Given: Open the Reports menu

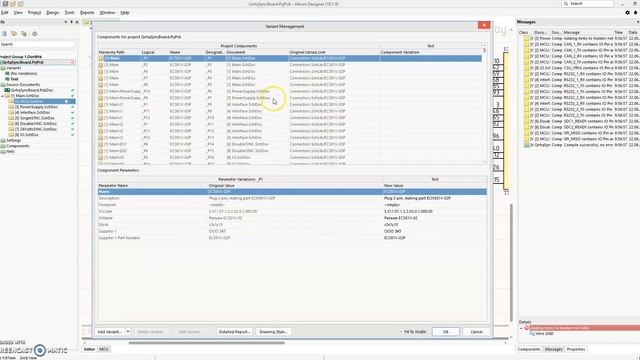Looking at the screenshot, I should point(87,13).
